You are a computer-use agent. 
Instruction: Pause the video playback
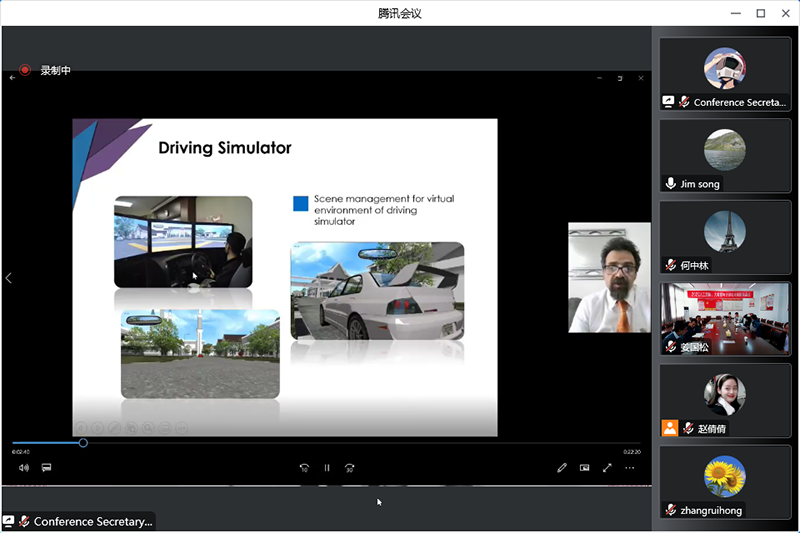click(327, 468)
